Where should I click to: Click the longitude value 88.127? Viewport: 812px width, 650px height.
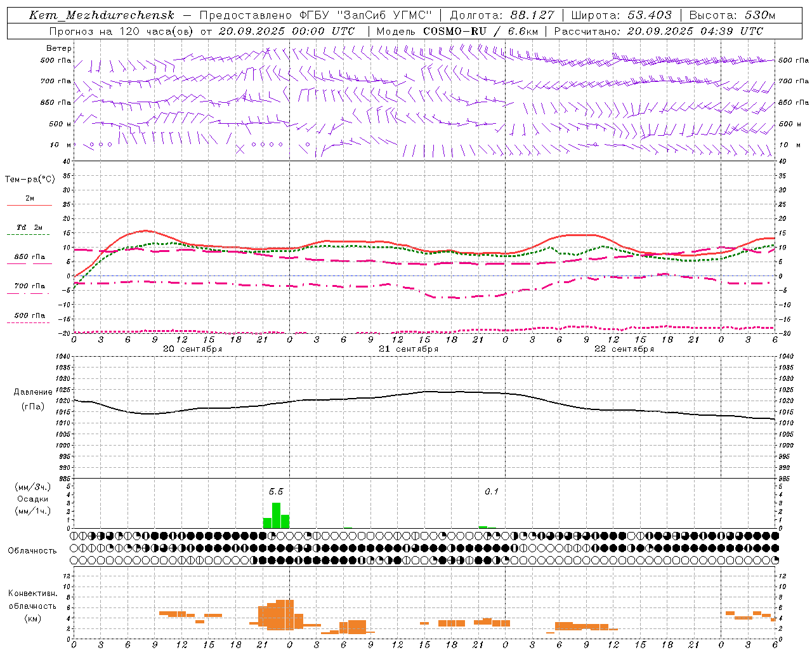532,15
